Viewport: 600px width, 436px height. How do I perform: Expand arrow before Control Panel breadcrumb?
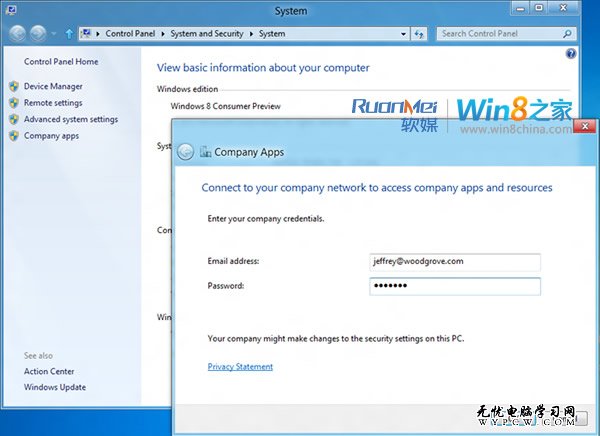click(98, 34)
